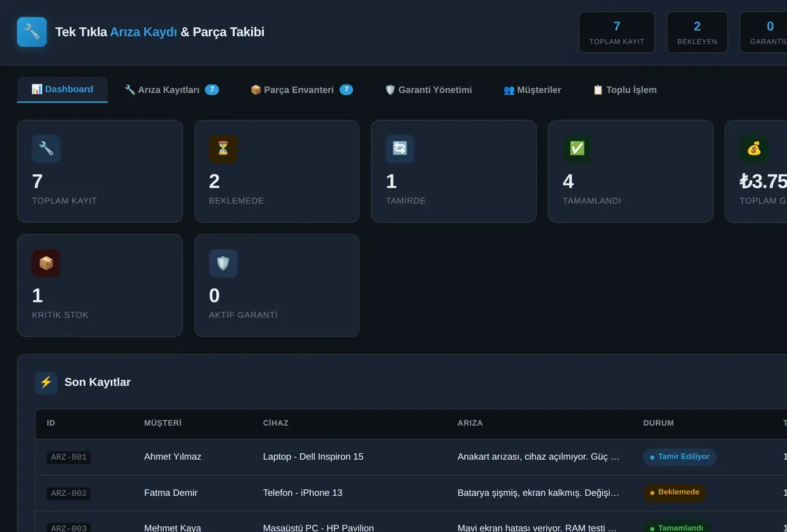Click the Toplam Kayıt counter in header

616,32
